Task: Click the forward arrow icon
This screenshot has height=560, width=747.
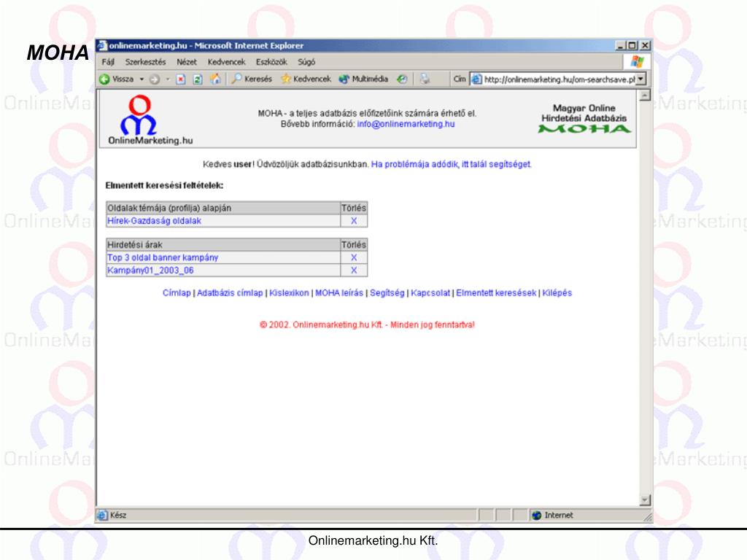Action: tap(155, 79)
